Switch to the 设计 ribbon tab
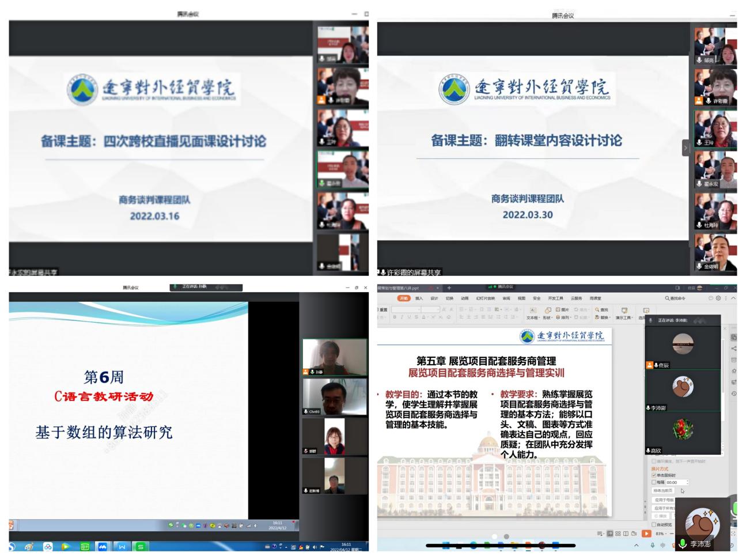This screenshot has width=746, height=560. [x=434, y=298]
